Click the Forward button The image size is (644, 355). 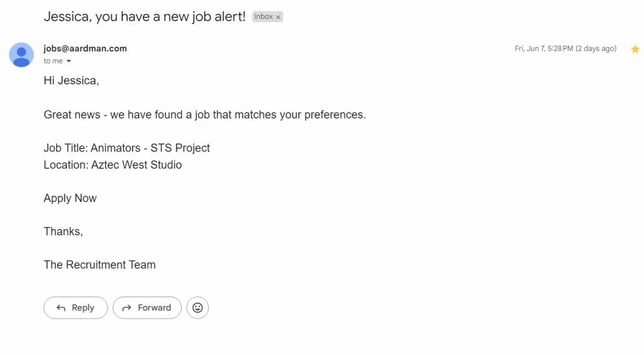147,308
